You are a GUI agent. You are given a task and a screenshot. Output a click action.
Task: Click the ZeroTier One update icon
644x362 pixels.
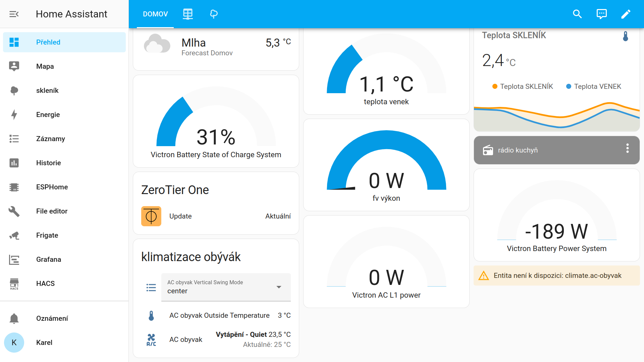151,216
